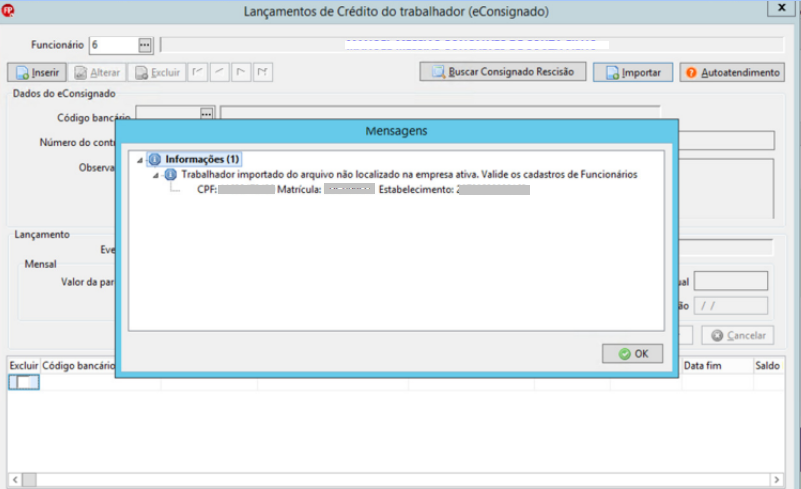Click the Alterar button
The height and width of the screenshot is (489, 801).
(x=97, y=73)
